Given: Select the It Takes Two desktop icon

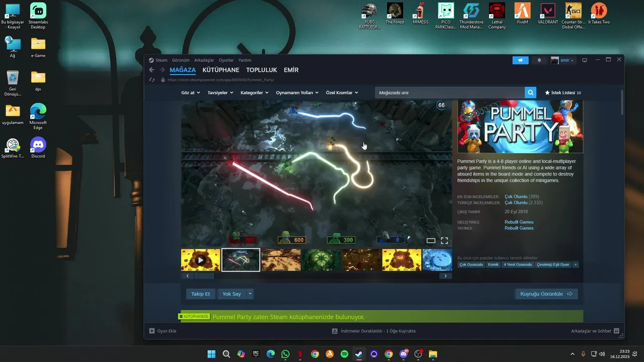Looking at the screenshot, I should pyautogui.click(x=599, y=14).
